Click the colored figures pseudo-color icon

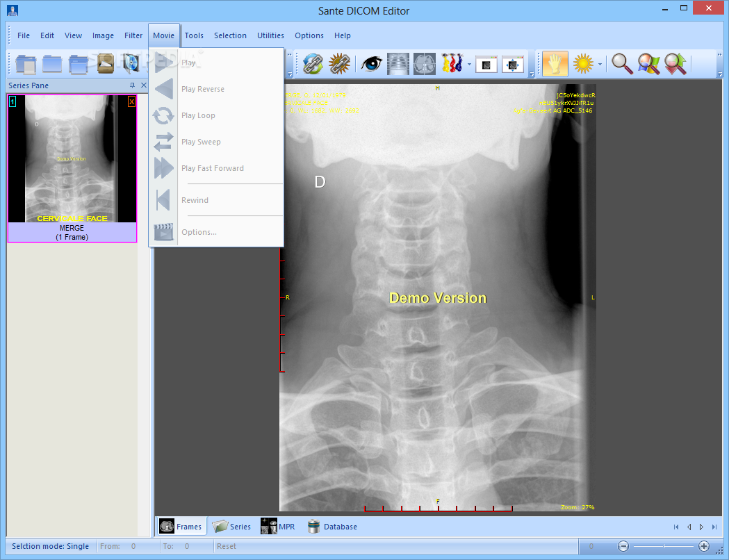point(452,64)
